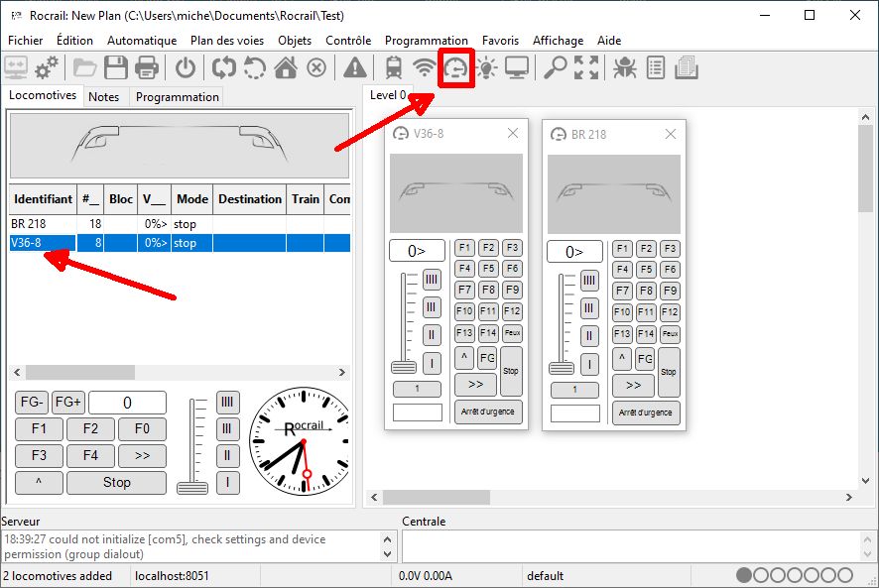
Task: Open a throttle with the speedometer icon
Action: pos(455,68)
